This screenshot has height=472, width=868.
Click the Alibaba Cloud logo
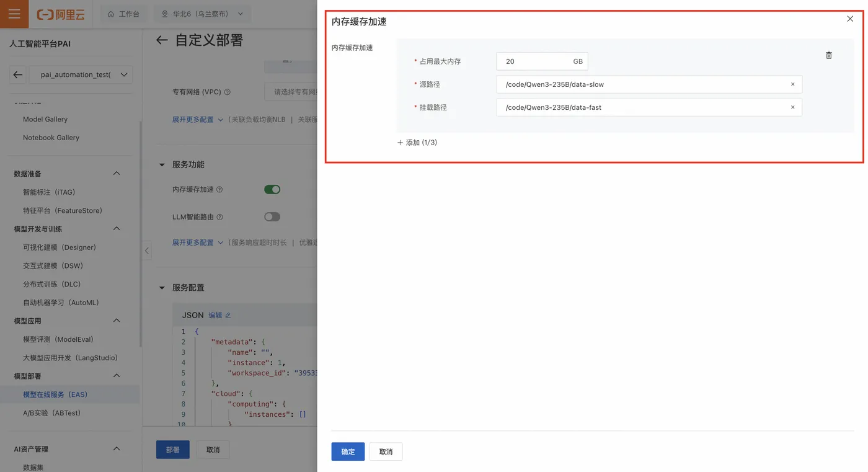pyautogui.click(x=61, y=14)
